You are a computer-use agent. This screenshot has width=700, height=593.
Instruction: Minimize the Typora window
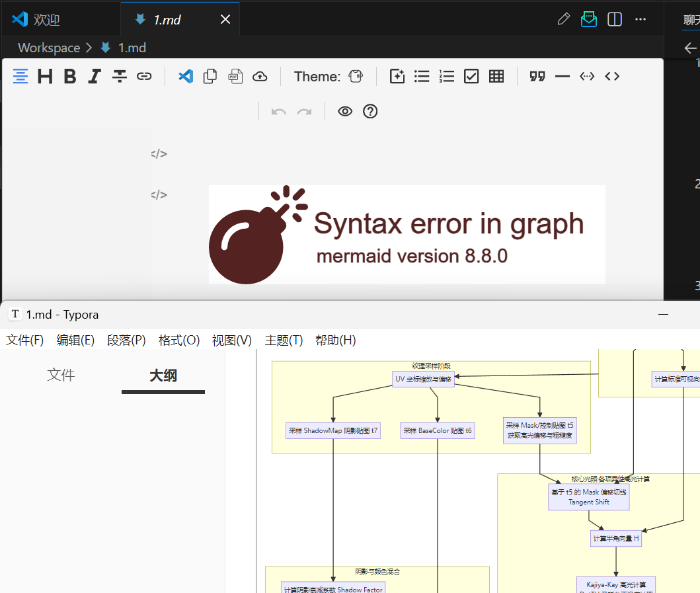pyautogui.click(x=664, y=315)
